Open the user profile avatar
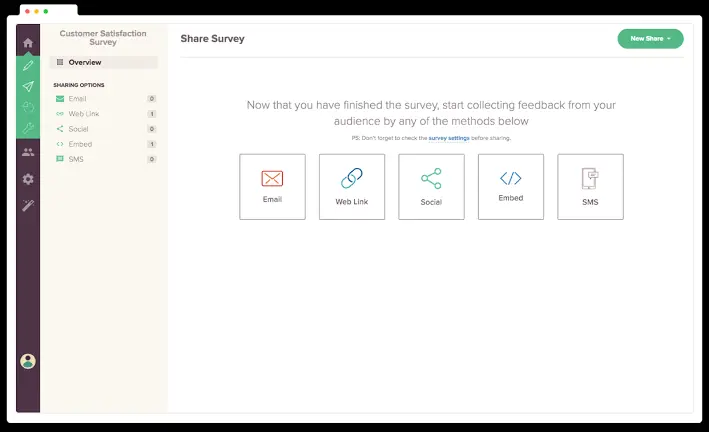709x432 pixels. 28,361
